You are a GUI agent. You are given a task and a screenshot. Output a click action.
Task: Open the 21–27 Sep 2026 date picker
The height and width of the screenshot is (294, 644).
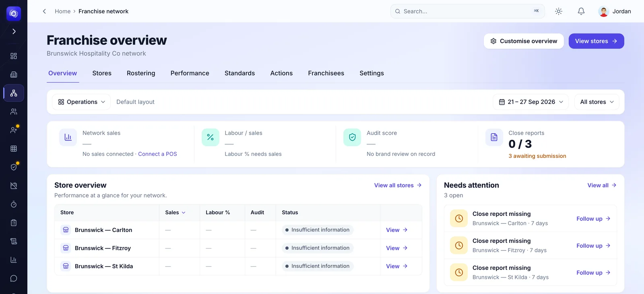click(x=530, y=102)
